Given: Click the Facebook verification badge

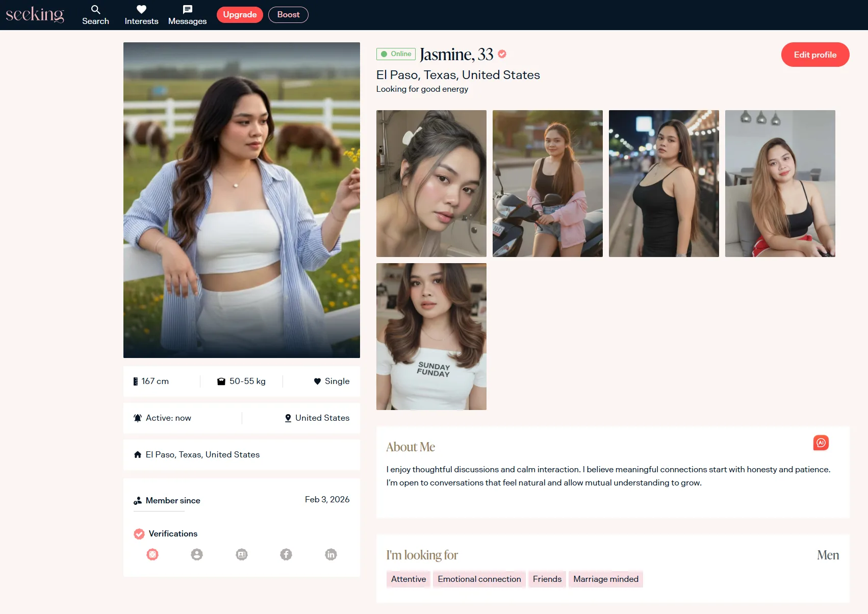Looking at the screenshot, I should [x=286, y=554].
